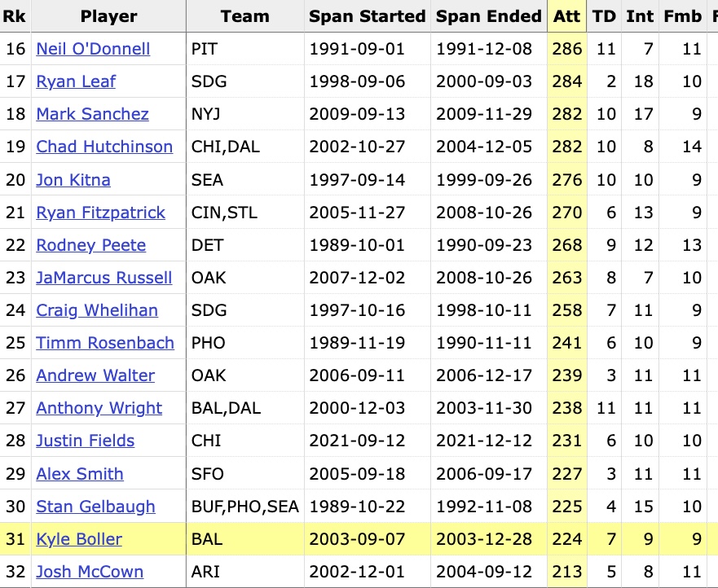Viewport: 718px width, 588px height.
Task: Click Kyle Boller in highlighted row
Action: point(79,539)
